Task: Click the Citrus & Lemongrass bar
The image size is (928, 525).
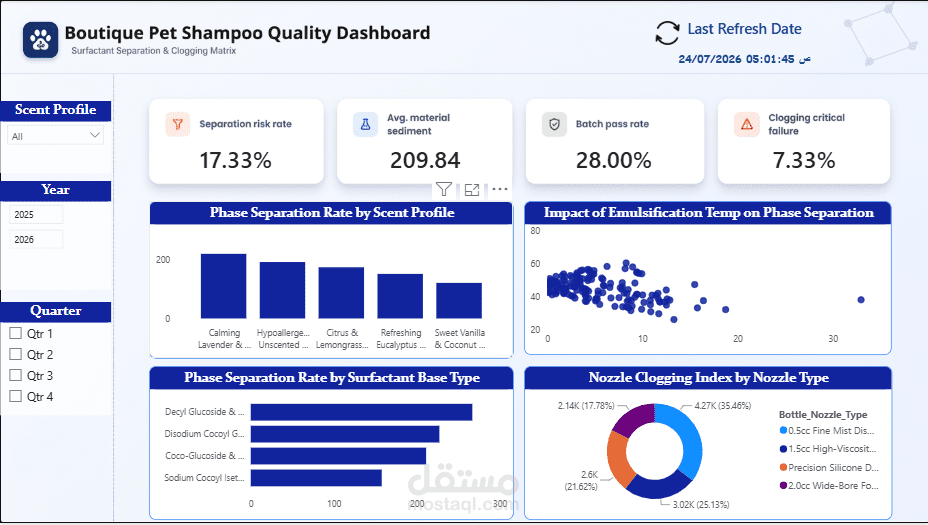Action: point(341,293)
